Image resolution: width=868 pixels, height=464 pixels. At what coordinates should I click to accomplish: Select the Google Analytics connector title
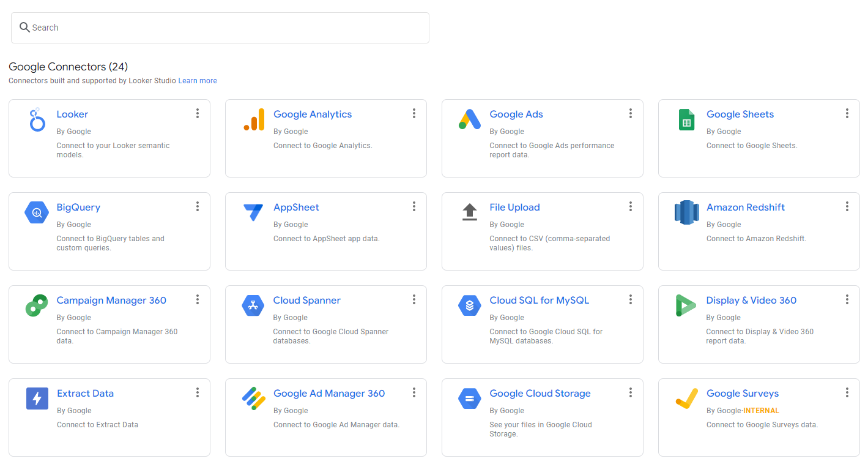point(313,114)
